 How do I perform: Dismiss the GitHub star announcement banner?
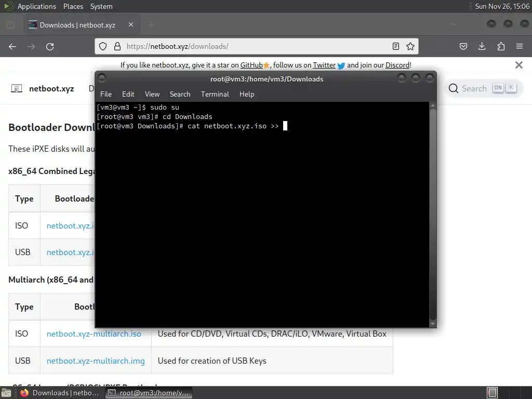click(519, 65)
